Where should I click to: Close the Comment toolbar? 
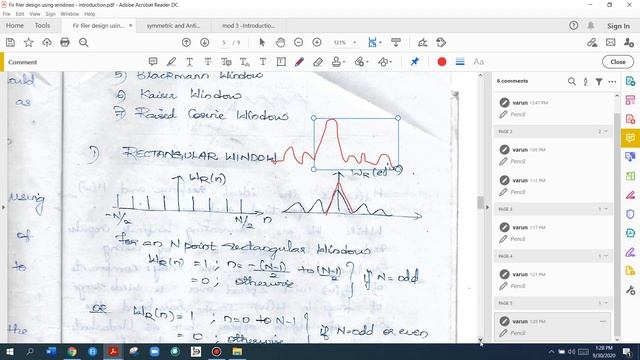pos(618,62)
